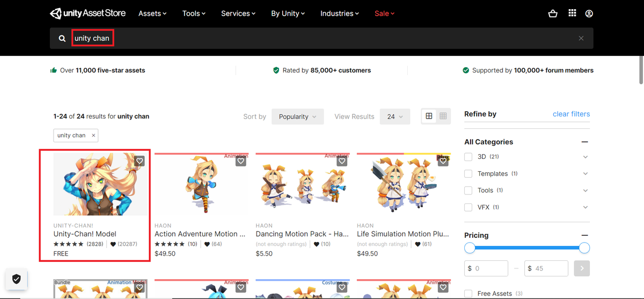Click the search magnifier icon
The image size is (644, 299).
[62, 39]
